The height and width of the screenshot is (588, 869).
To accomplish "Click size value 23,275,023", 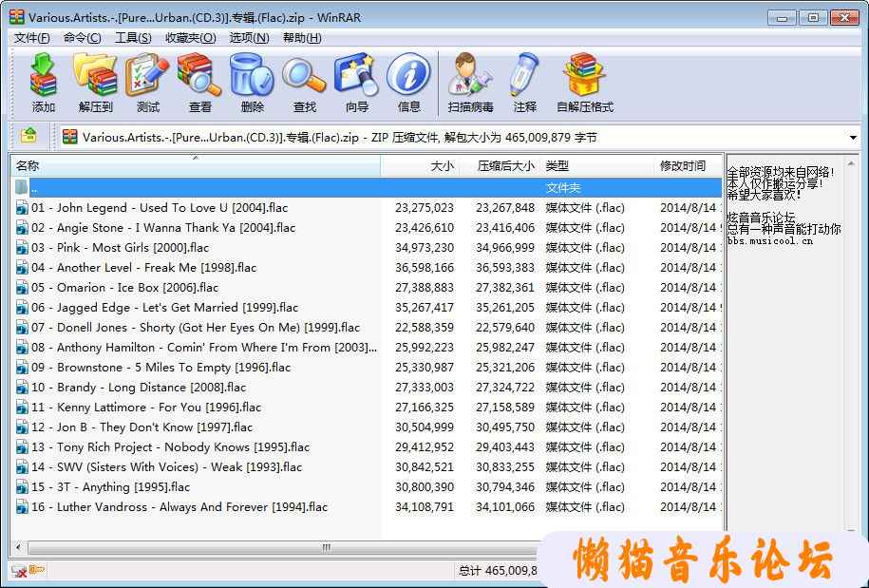I will pyautogui.click(x=424, y=208).
